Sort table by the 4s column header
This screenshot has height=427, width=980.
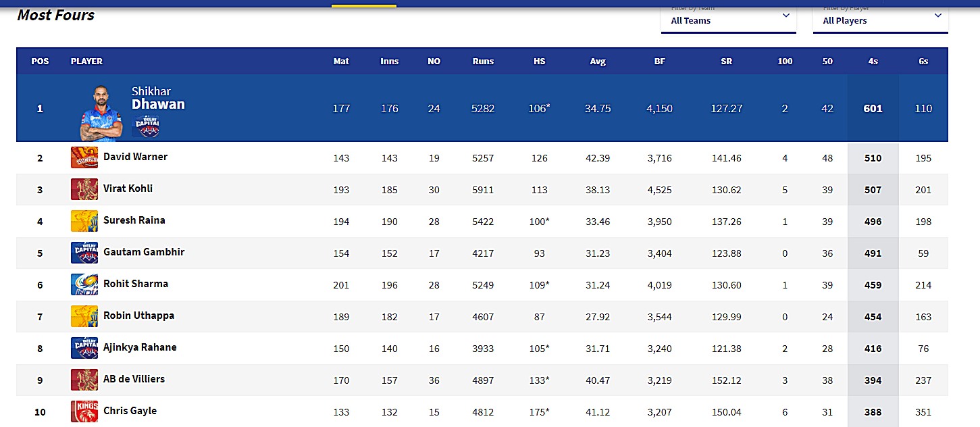(873, 61)
